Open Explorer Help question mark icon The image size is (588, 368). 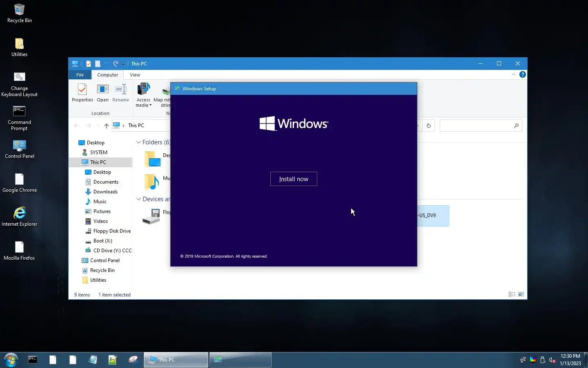(x=522, y=74)
